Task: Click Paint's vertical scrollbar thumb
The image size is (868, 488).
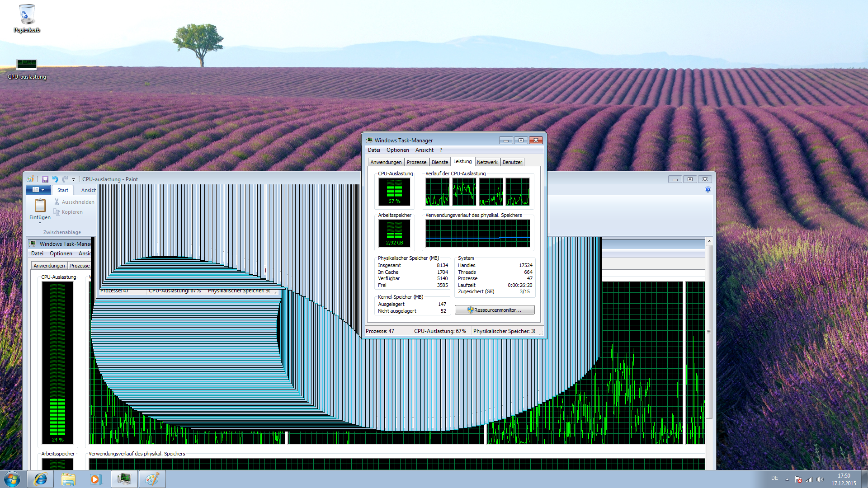Action: [709, 332]
